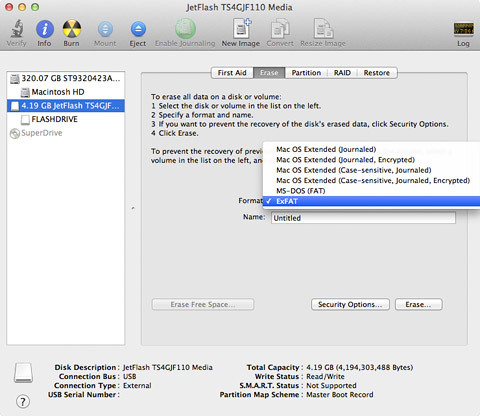The image size is (480, 416).
Task: Open the Info toolbar icon
Action: pyautogui.click(x=45, y=29)
